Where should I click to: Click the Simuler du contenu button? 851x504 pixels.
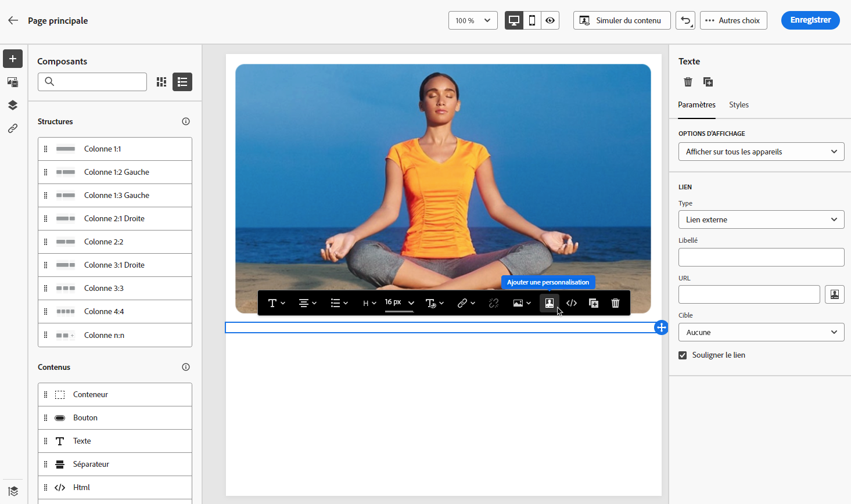point(622,20)
